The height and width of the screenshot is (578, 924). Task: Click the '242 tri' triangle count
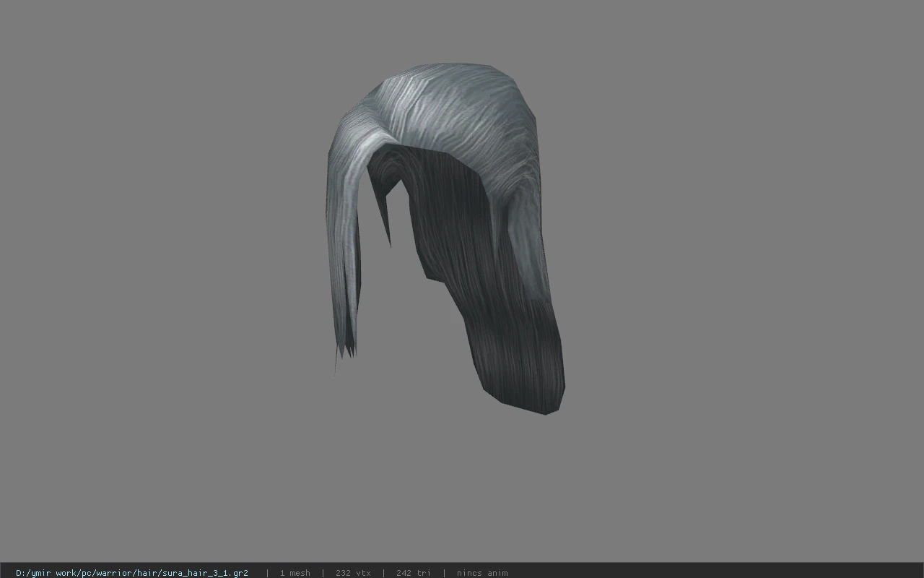pos(413,573)
